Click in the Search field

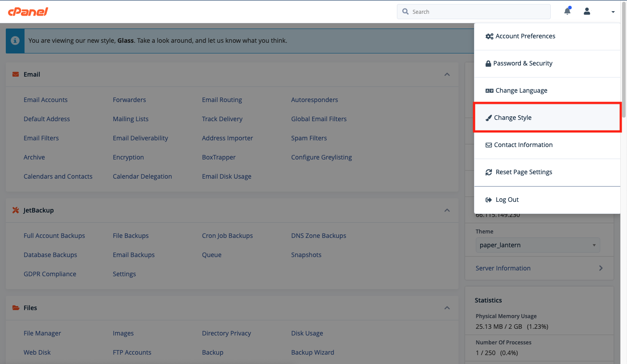point(474,12)
